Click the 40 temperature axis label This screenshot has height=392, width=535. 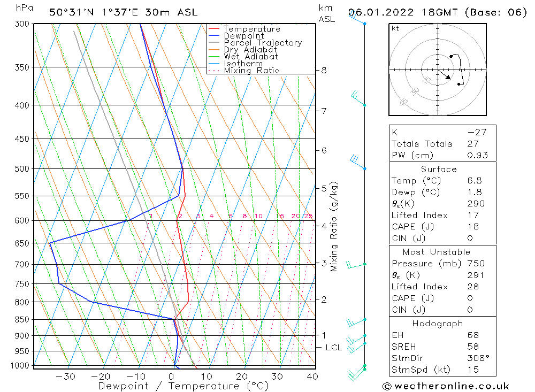[312, 376]
